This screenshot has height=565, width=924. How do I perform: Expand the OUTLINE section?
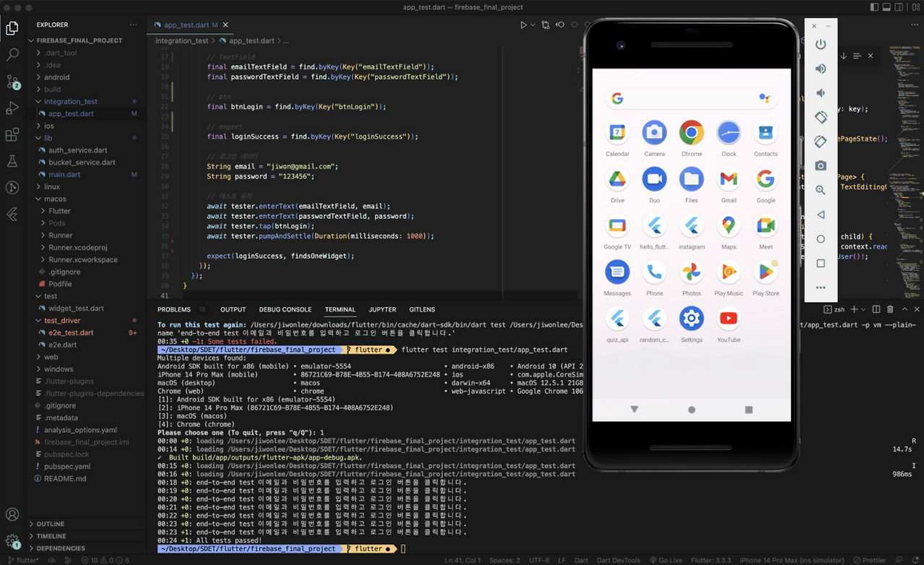tap(86, 524)
